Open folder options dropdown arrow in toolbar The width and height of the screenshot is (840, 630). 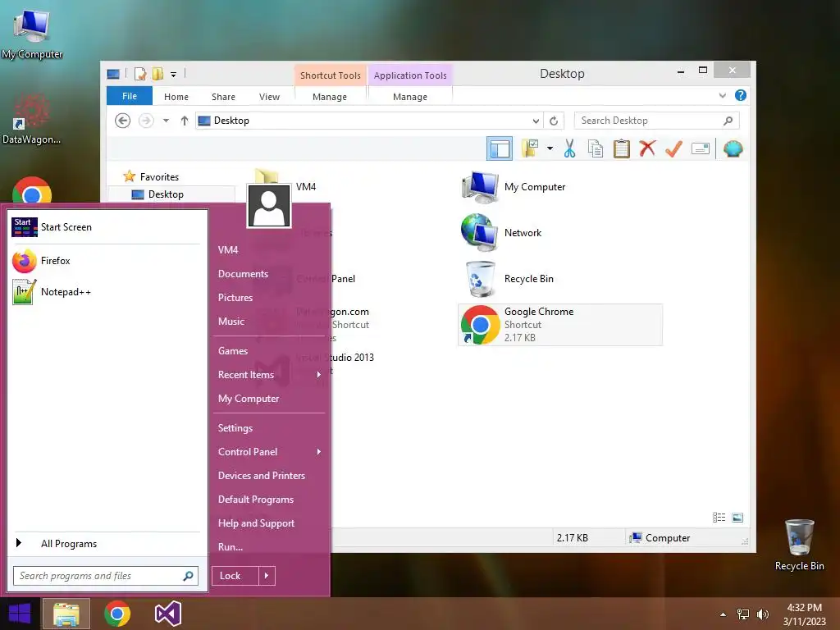(550, 148)
